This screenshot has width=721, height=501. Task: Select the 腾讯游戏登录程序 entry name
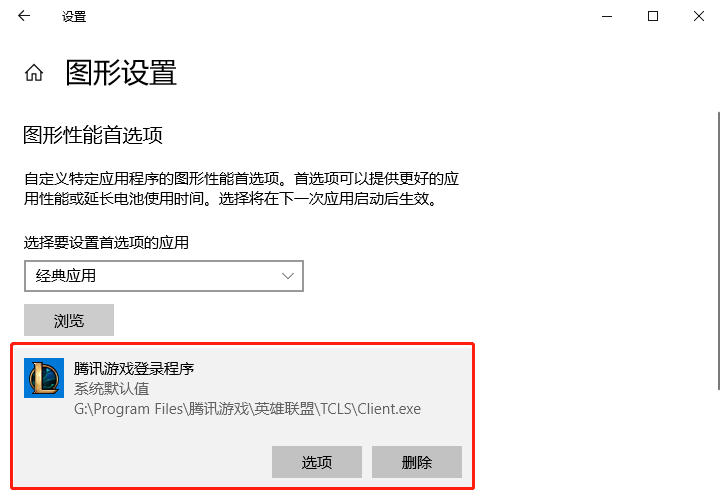coord(134,368)
